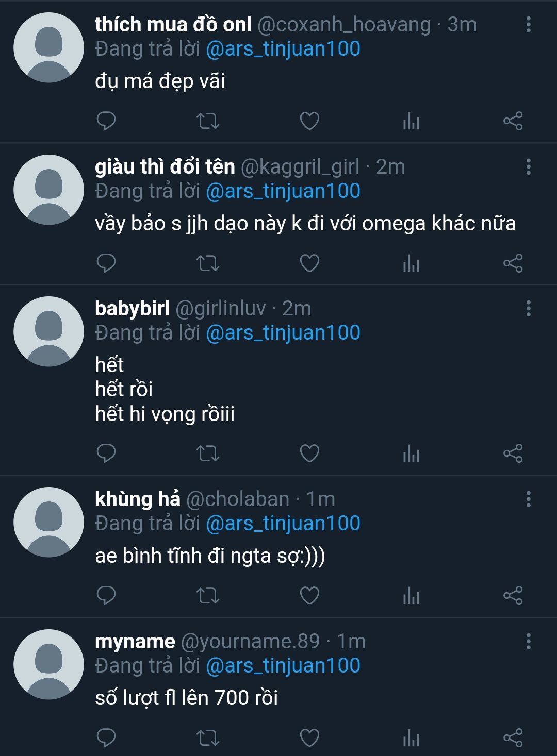Open three-dot menu on kaggril_girl's tweet
The image size is (557, 756).
528,167
